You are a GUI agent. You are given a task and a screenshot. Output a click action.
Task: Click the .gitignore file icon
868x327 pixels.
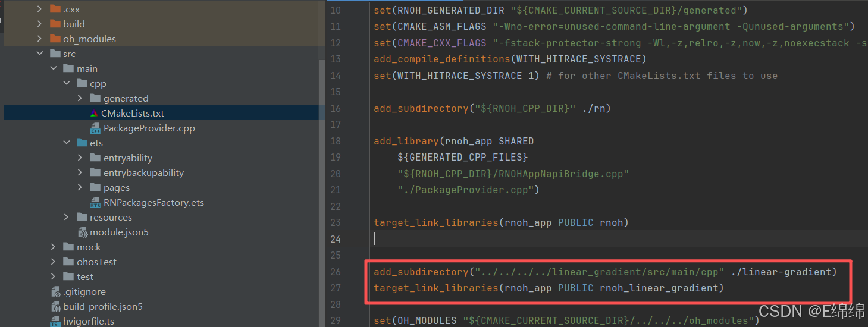pyautogui.click(x=55, y=291)
